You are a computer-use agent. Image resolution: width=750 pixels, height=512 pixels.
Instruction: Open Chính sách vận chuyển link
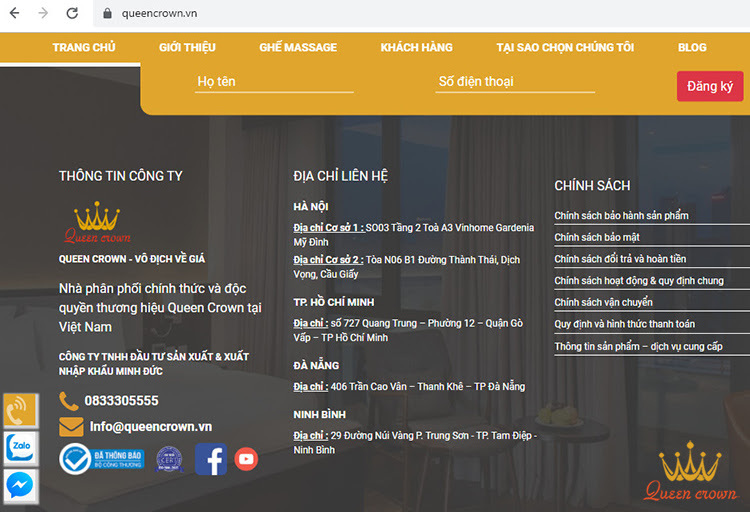pos(603,302)
